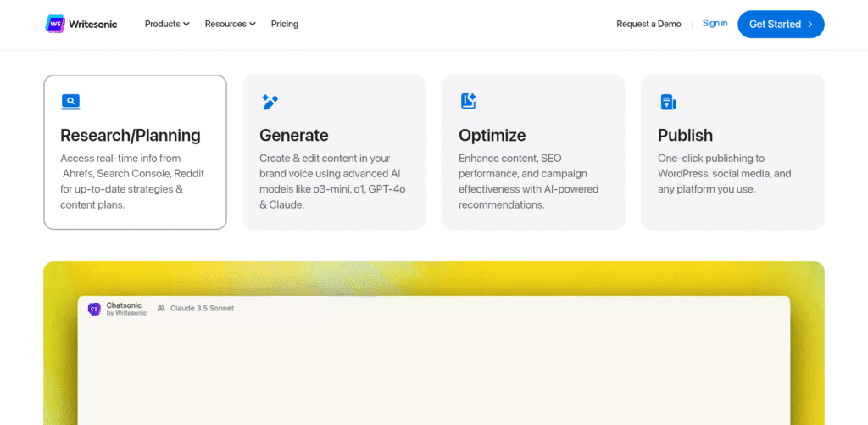Click the Generate magic pen icon
The width and height of the screenshot is (868, 425).
point(270,102)
